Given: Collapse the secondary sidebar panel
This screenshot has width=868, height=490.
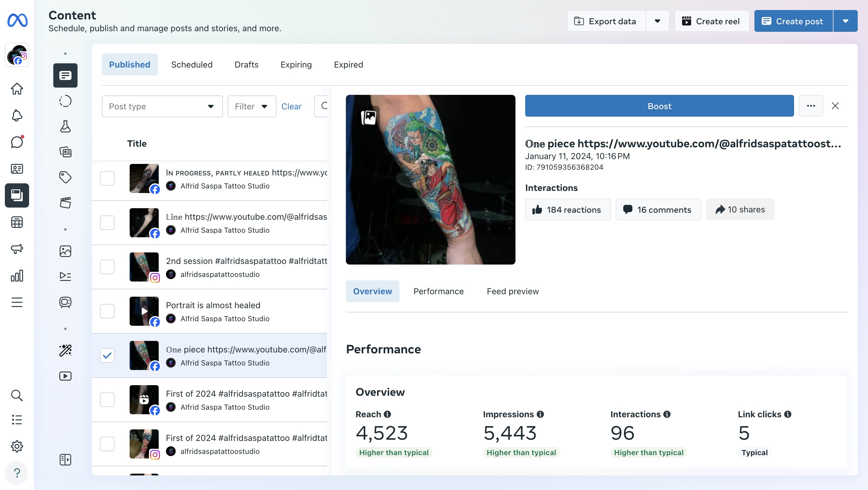Looking at the screenshot, I should (65, 460).
